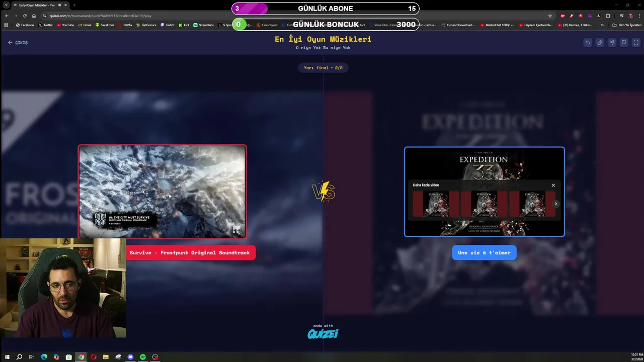Open the YouTube bookmark

[65, 25]
